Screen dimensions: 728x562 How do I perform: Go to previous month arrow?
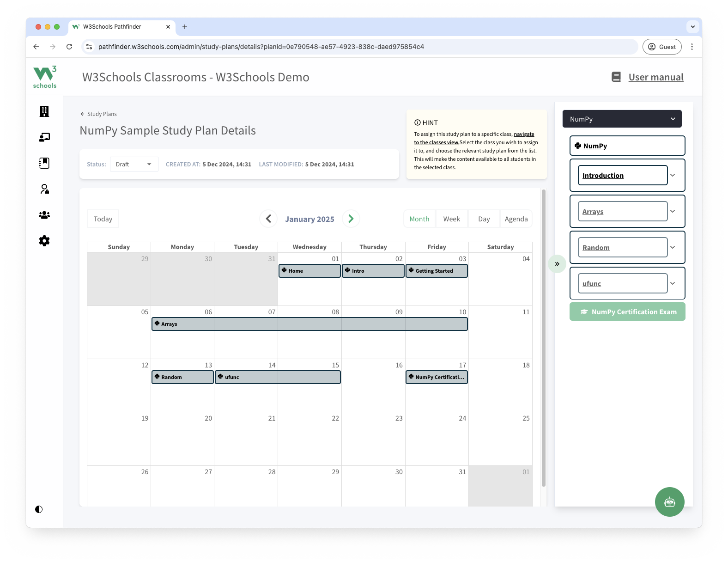click(x=268, y=219)
